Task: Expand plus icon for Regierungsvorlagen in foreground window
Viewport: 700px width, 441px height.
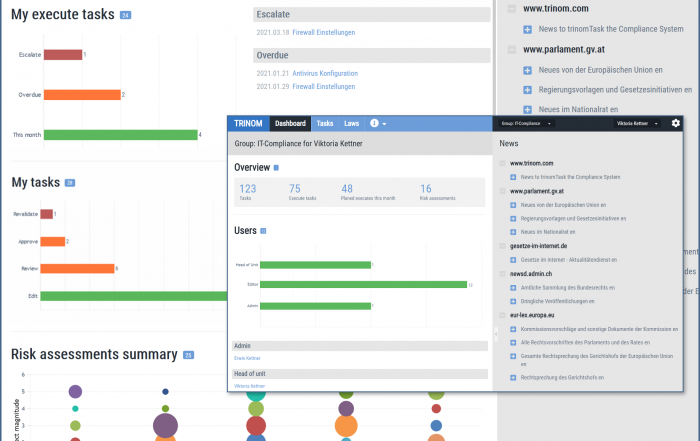Action: click(513, 219)
